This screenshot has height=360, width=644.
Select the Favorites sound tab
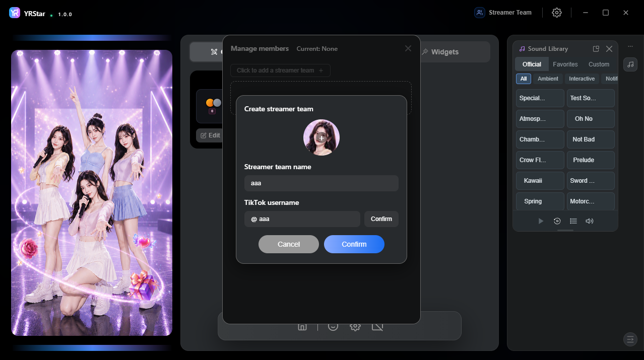[565, 64]
